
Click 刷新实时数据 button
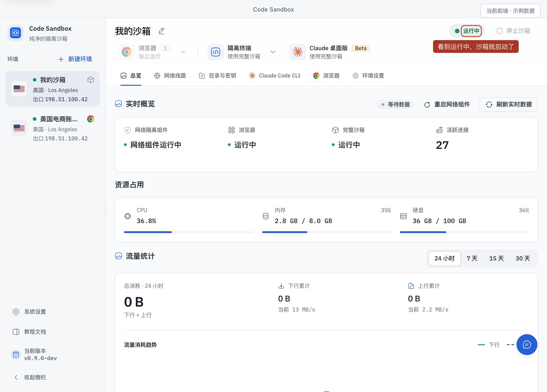509,105
